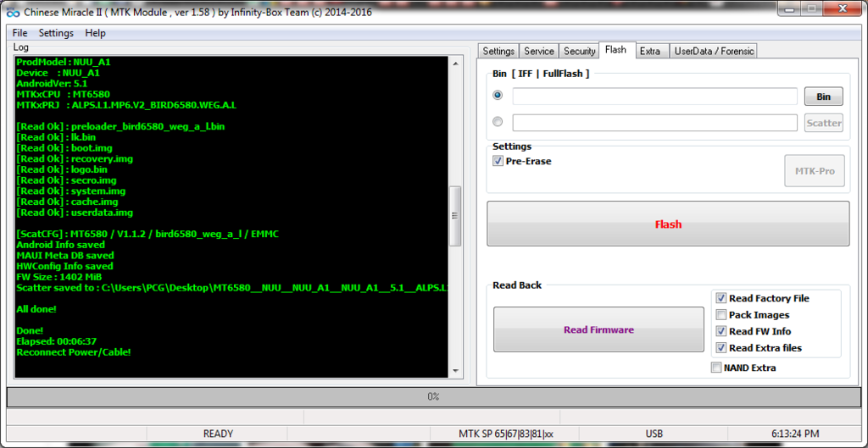Image resolution: width=868 pixels, height=448 pixels.
Task: Open the File menu
Action: 19,33
